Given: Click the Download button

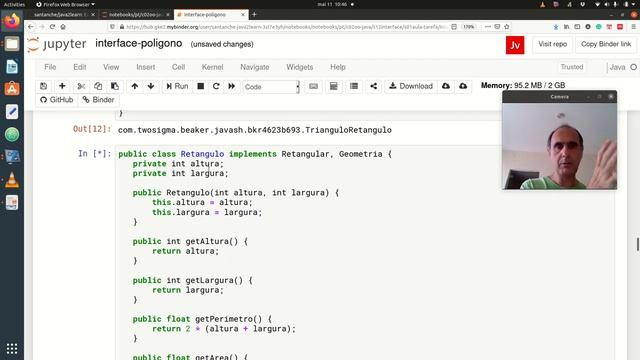Looking at the screenshot, I should 411,86.
